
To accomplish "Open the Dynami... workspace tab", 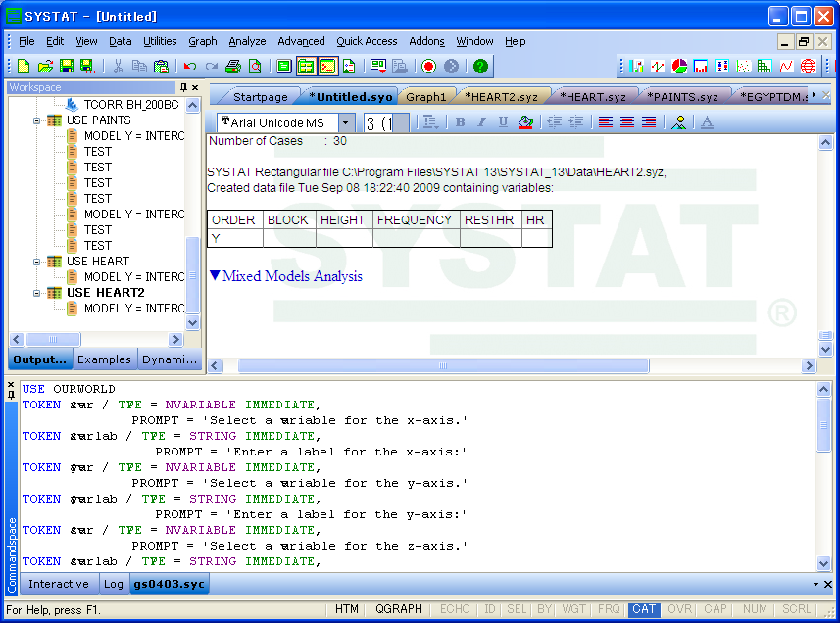I will point(170,359).
